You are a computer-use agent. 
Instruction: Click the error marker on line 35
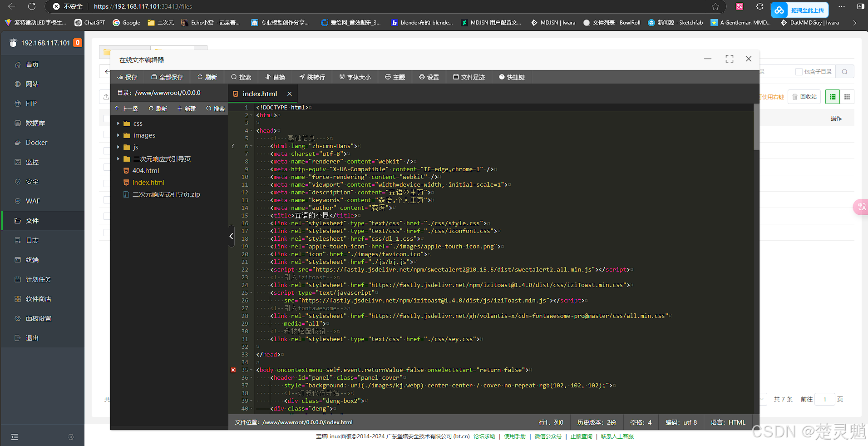point(233,370)
